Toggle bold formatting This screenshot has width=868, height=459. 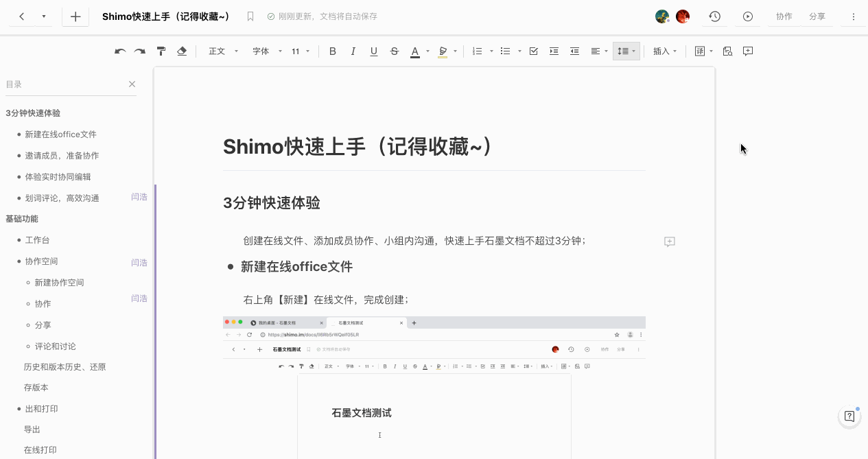pyautogui.click(x=333, y=51)
